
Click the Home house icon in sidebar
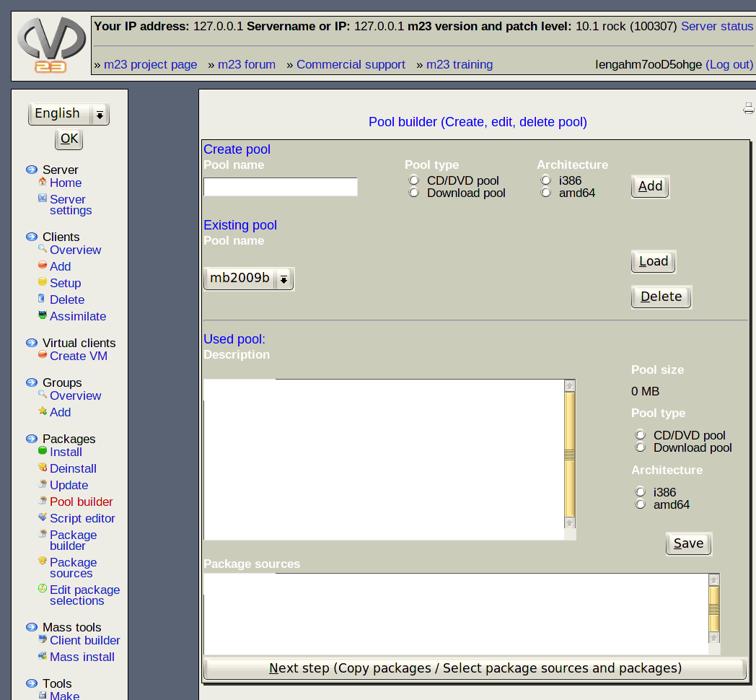point(43,182)
